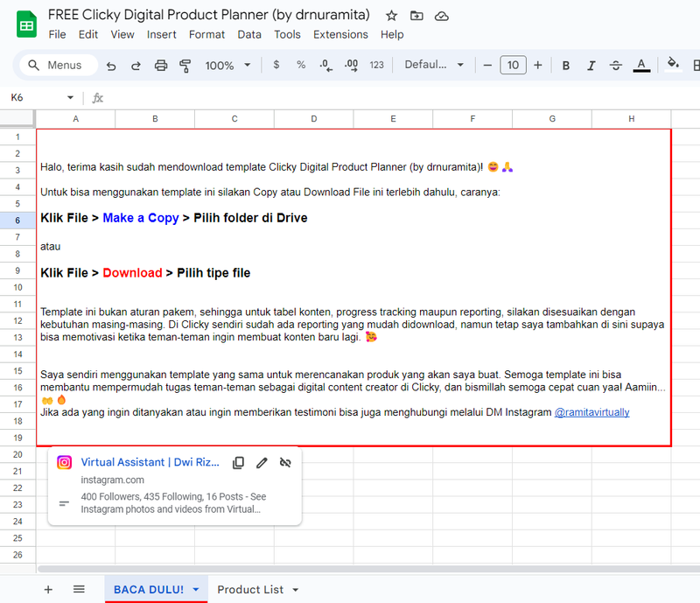Screen dimensions: 700x603
Task: Click the document title text
Action: click(209, 15)
